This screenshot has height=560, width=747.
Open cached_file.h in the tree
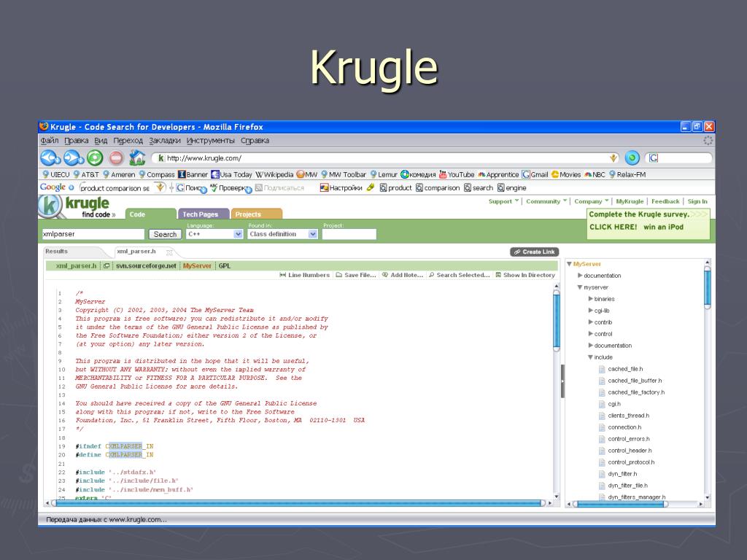click(x=621, y=369)
